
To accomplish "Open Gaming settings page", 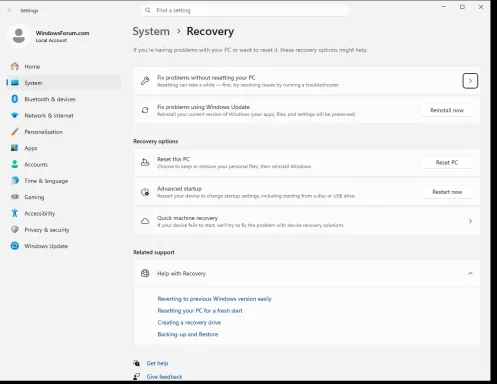I will 63,197.
